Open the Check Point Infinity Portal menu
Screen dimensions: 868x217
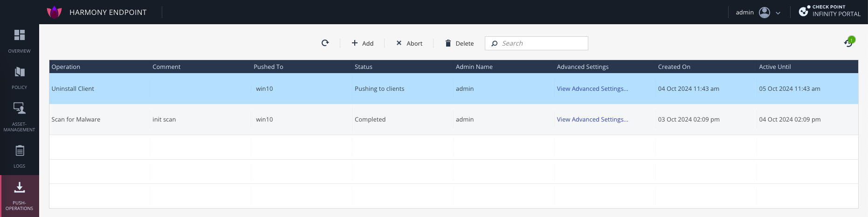(x=830, y=11)
